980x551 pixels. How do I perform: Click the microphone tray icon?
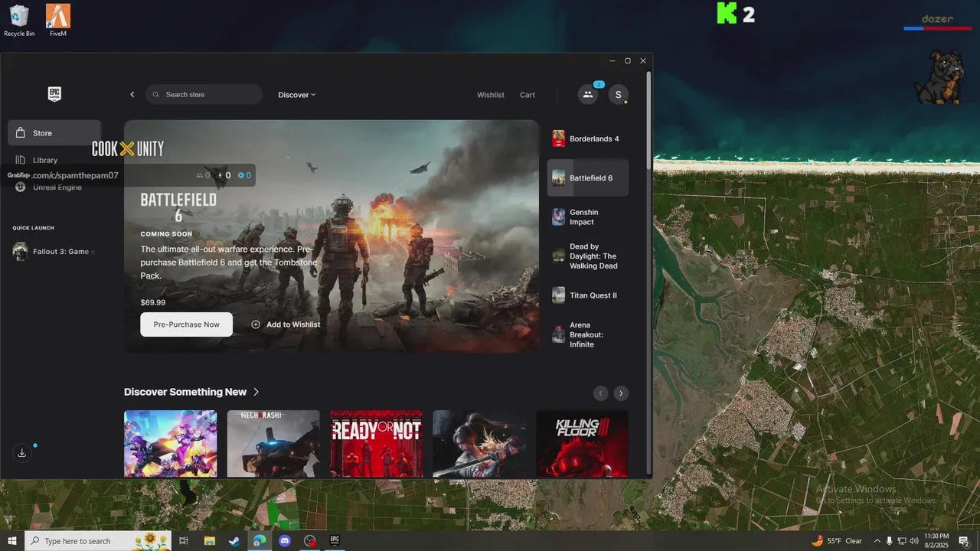tap(889, 541)
